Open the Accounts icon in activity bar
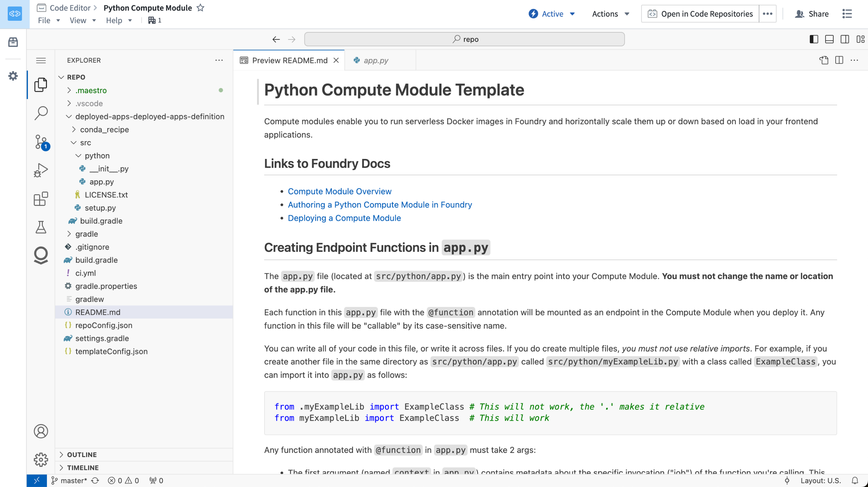The height and width of the screenshot is (487, 868). tap(41, 431)
